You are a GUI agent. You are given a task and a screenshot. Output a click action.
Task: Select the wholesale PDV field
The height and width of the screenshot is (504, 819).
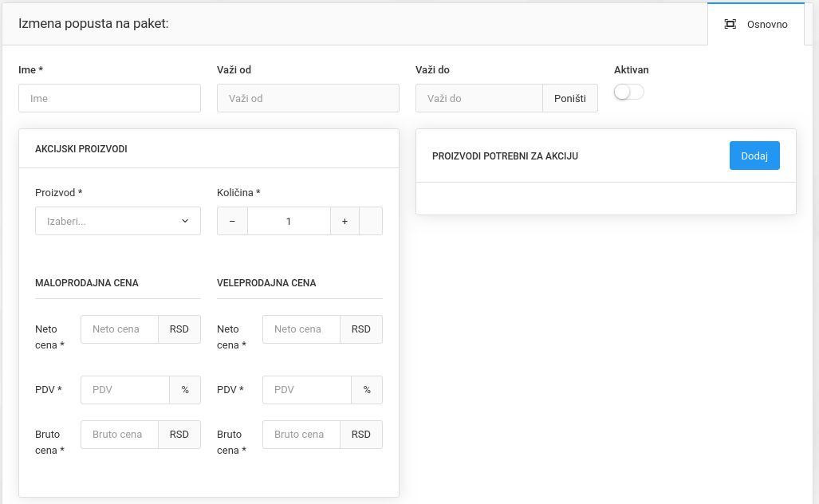307,390
